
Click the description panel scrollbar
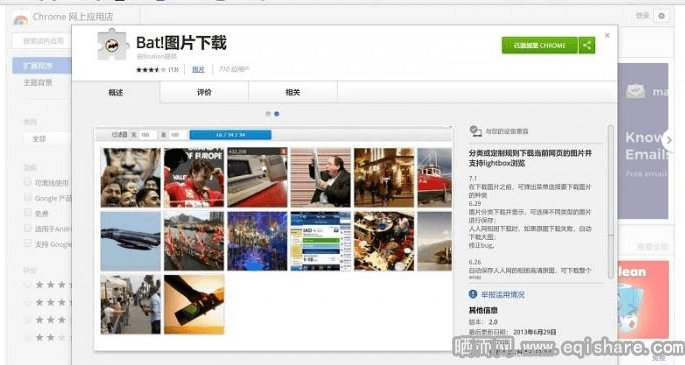[610, 201]
